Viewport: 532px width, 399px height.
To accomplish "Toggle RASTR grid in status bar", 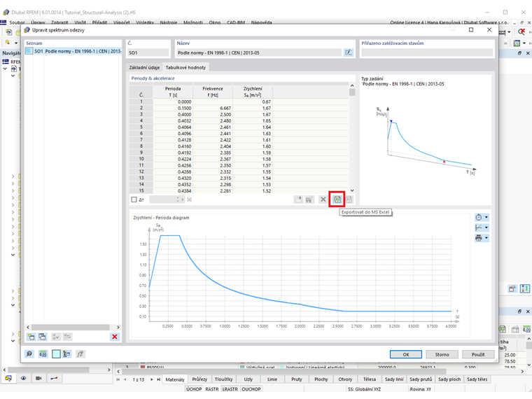I will point(212,389).
